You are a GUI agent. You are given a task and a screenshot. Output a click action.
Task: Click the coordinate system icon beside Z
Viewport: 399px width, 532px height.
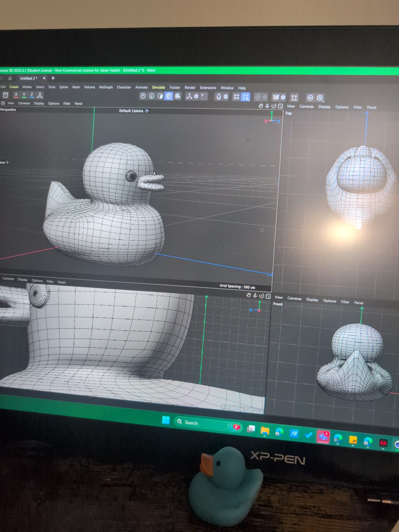[x=40, y=95]
